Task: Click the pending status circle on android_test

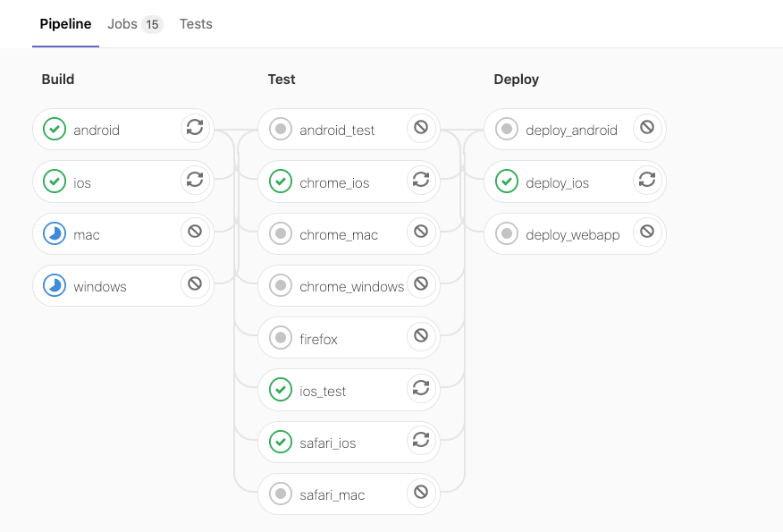Action: click(280, 129)
